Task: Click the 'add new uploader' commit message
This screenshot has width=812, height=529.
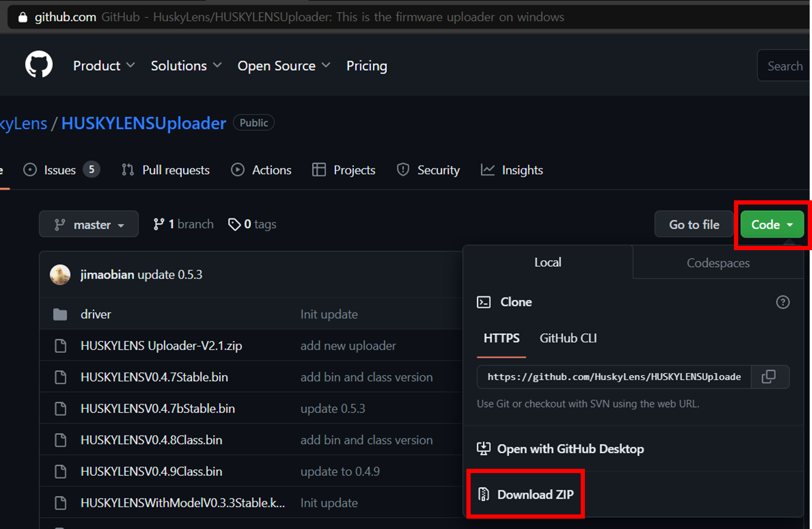Action: [348, 346]
